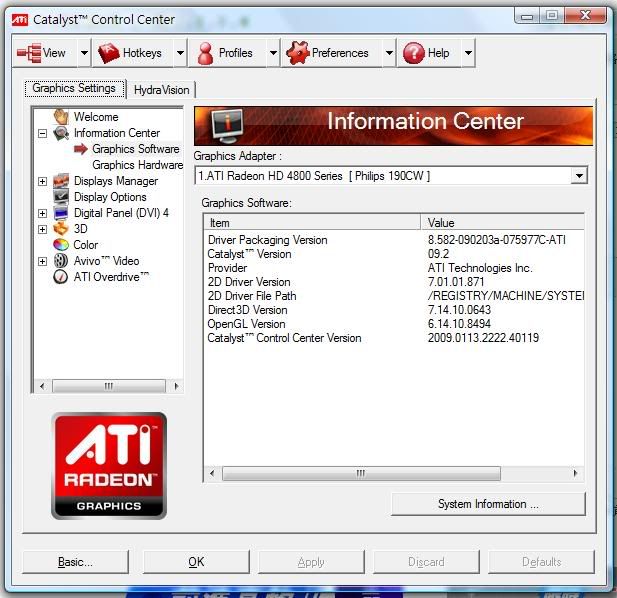Screen dimensions: 617x598
Task: Click the System Information button
Action: pyautogui.click(x=488, y=504)
